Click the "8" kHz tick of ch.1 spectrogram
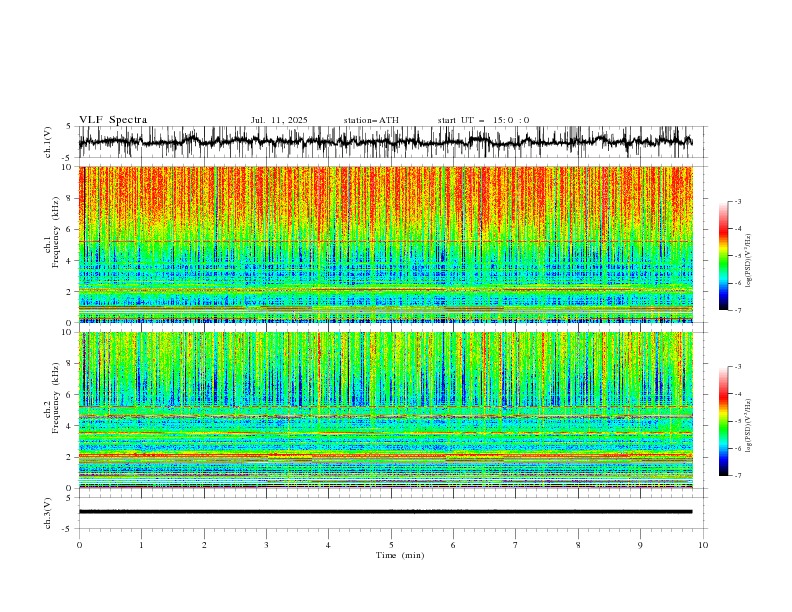The height and width of the screenshot is (612, 792). coord(70,198)
